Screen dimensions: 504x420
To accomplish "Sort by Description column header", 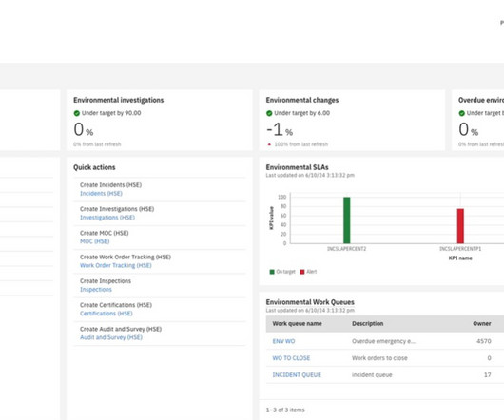I will [368, 324].
